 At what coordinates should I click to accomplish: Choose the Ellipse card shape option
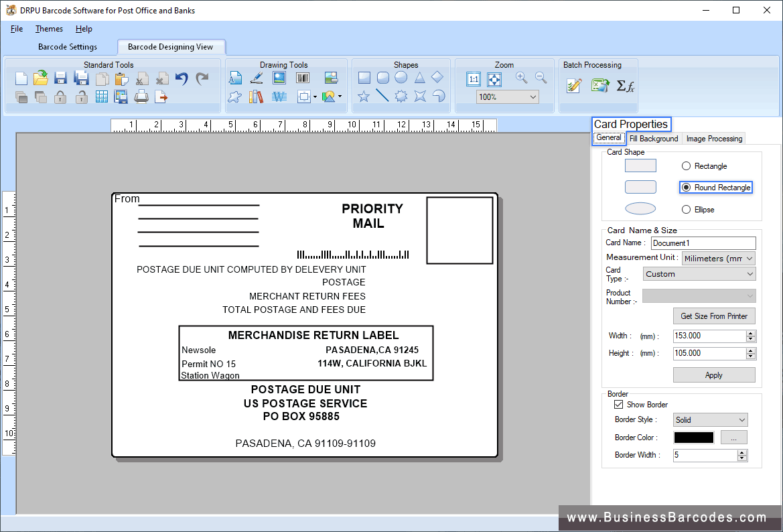(x=687, y=209)
